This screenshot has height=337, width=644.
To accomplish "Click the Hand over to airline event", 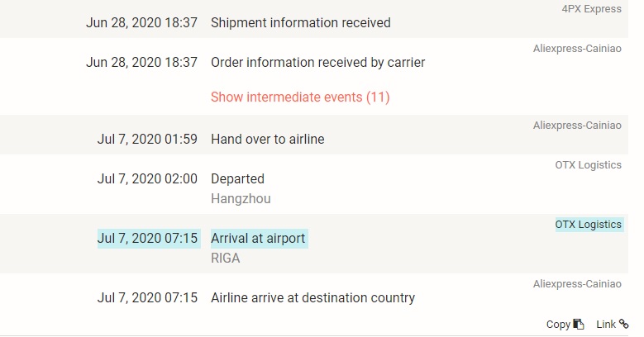I will (267, 139).
